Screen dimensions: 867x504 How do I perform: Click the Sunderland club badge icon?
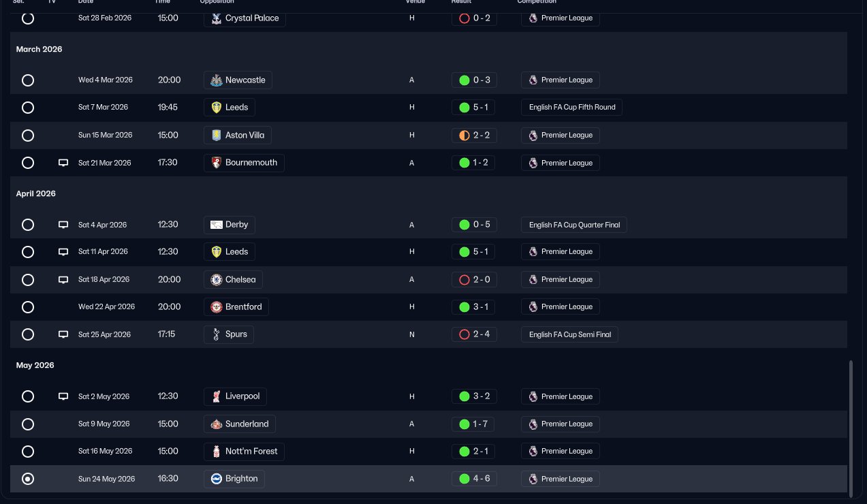coord(216,424)
